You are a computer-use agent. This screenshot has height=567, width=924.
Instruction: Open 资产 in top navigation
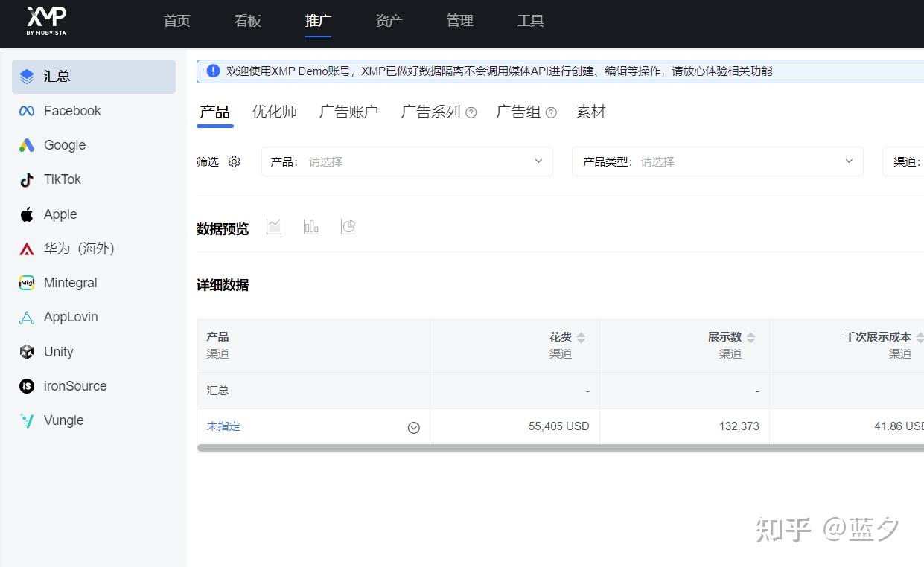(x=389, y=21)
